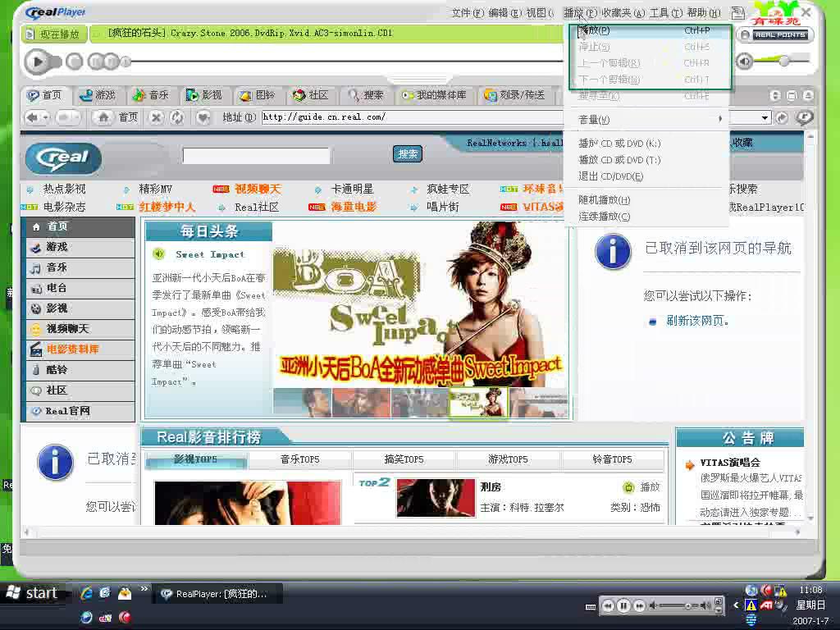Switch to the 影视 tab
This screenshot has height=630, width=840.
[x=203, y=95]
